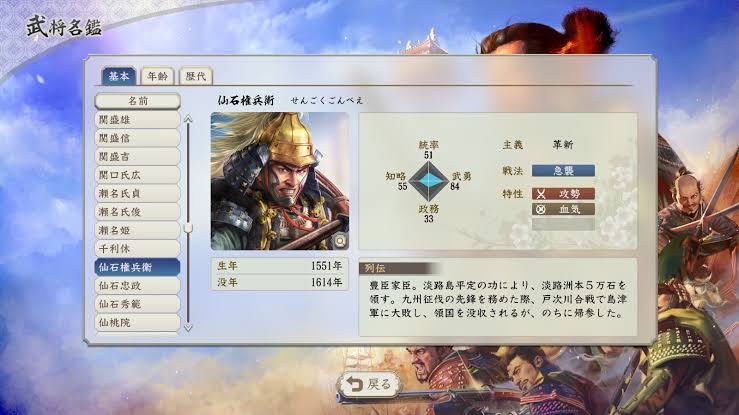Switch to the 年齢 tab
Viewport: 739px width, 415px height.
[157, 76]
